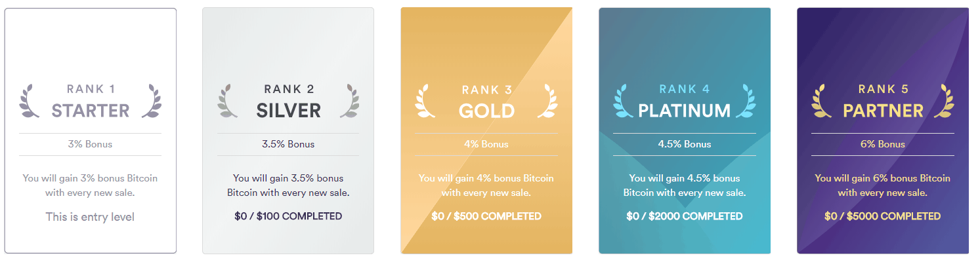The height and width of the screenshot is (266, 980).
Task: Select the PLATINUM rank title
Action: [685, 111]
